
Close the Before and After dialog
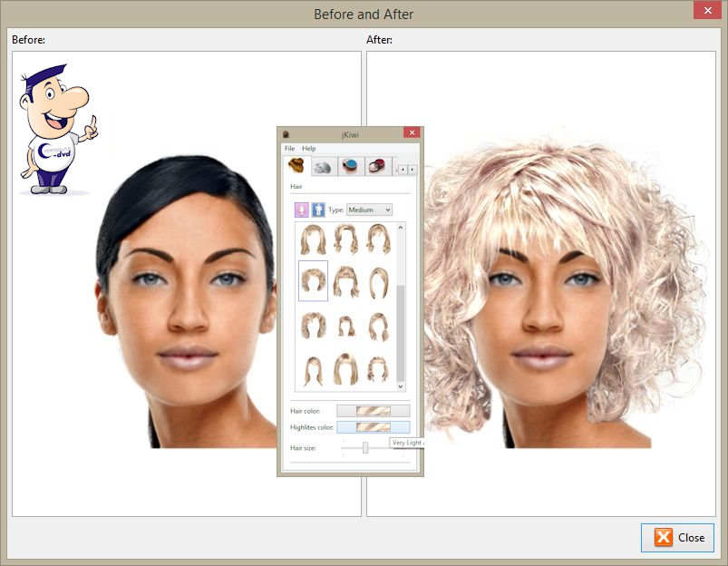(677, 537)
